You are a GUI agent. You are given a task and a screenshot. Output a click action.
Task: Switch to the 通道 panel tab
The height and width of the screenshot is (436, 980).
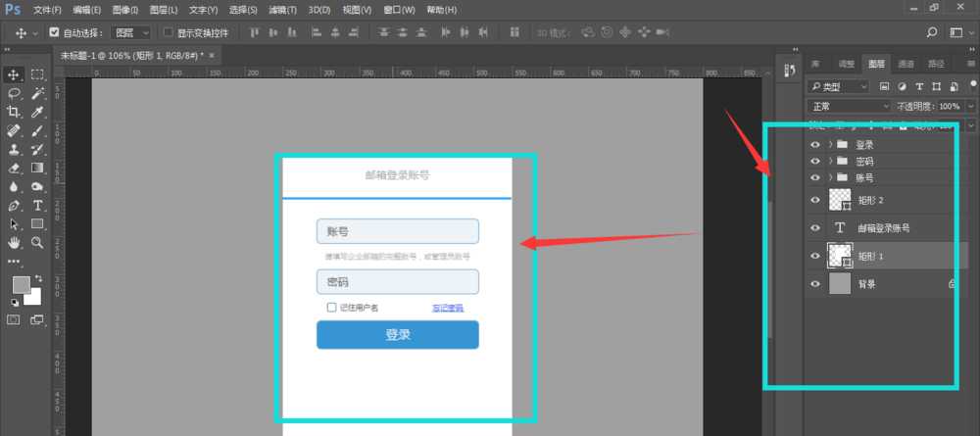pyautogui.click(x=906, y=64)
